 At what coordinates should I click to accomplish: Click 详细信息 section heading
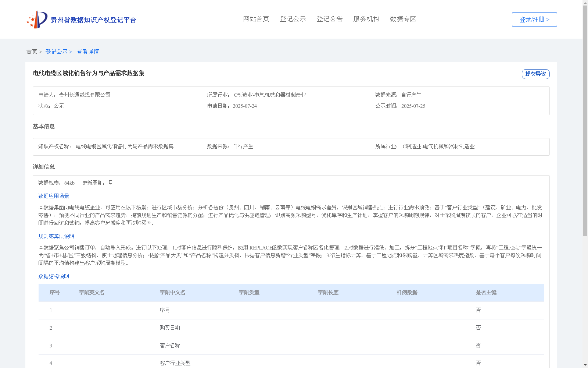coord(44,167)
